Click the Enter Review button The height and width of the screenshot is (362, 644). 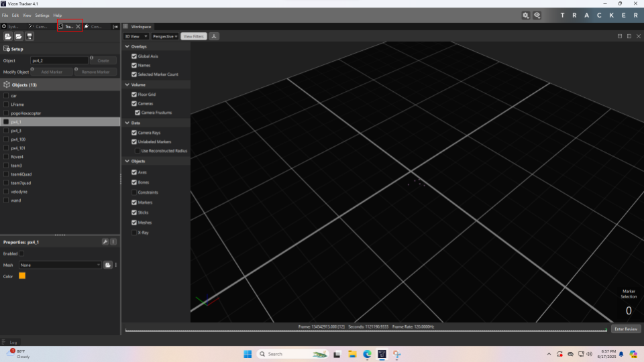[625, 329]
